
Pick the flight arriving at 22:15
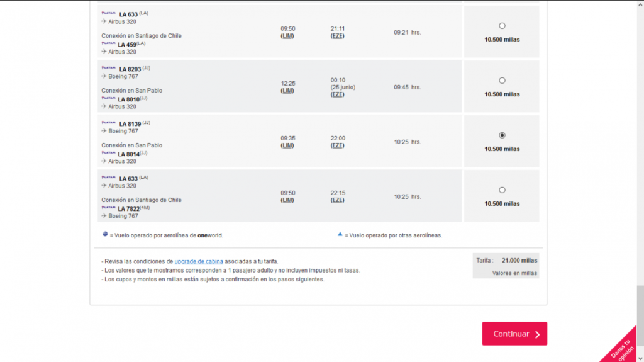pyautogui.click(x=502, y=190)
